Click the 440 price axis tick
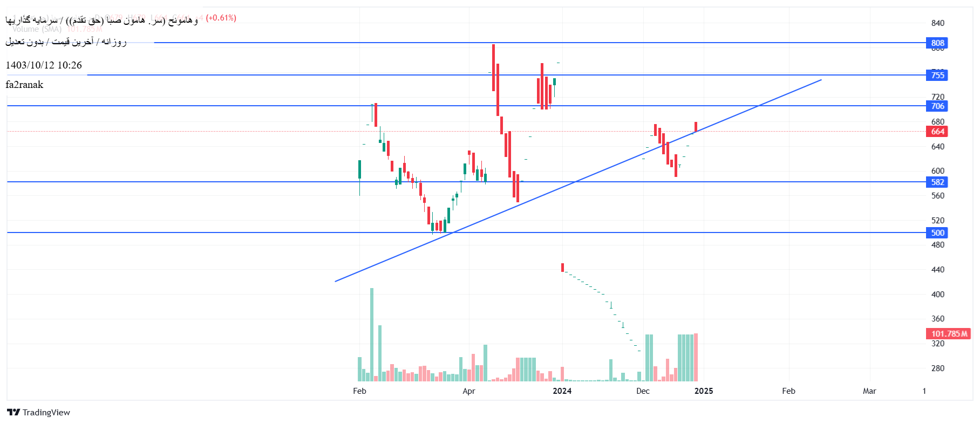980x424 pixels. (x=938, y=270)
